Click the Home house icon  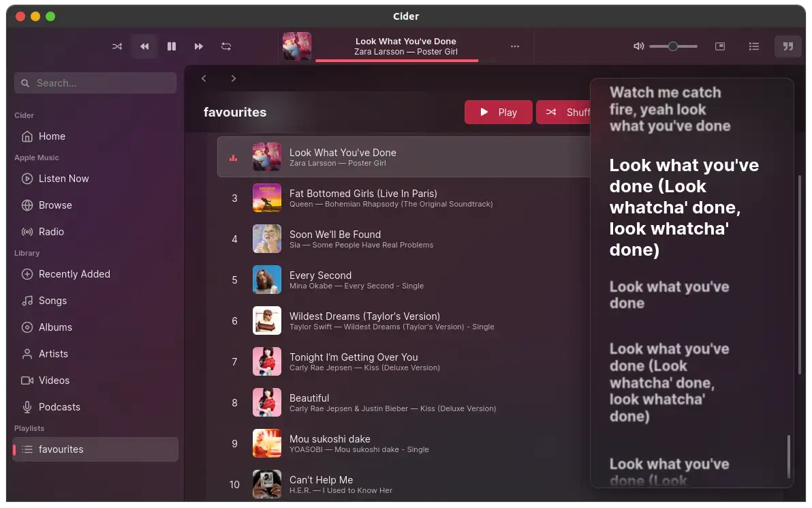point(27,136)
